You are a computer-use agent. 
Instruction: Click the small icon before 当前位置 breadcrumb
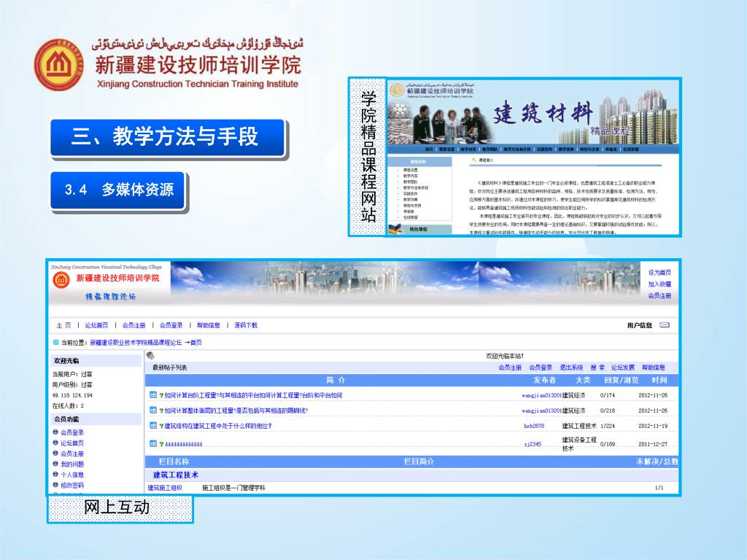tap(55, 342)
